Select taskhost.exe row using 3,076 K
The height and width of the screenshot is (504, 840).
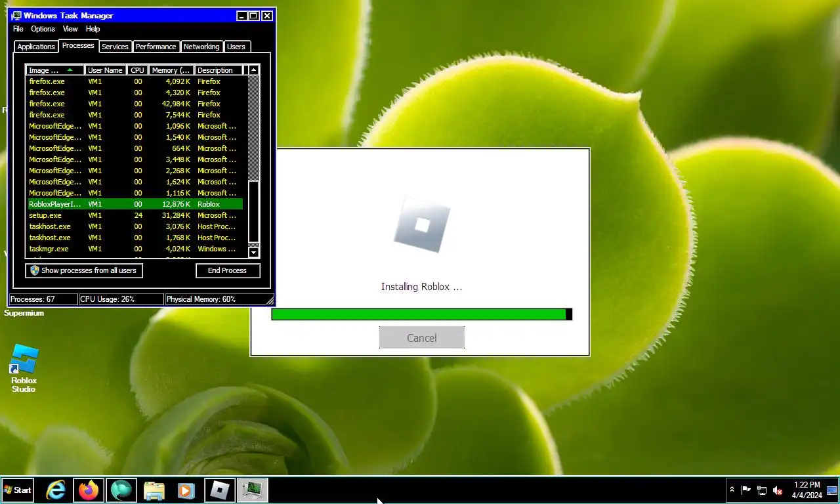coord(135,226)
